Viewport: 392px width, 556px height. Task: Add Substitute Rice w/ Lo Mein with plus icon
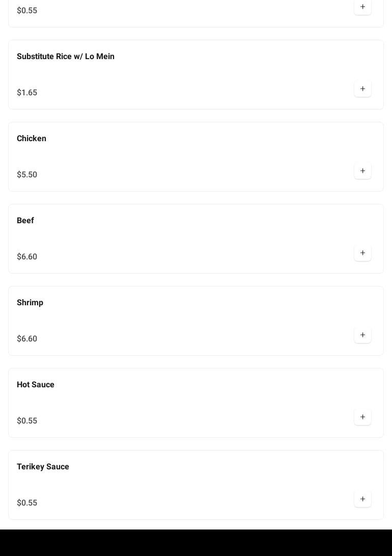[x=362, y=89]
